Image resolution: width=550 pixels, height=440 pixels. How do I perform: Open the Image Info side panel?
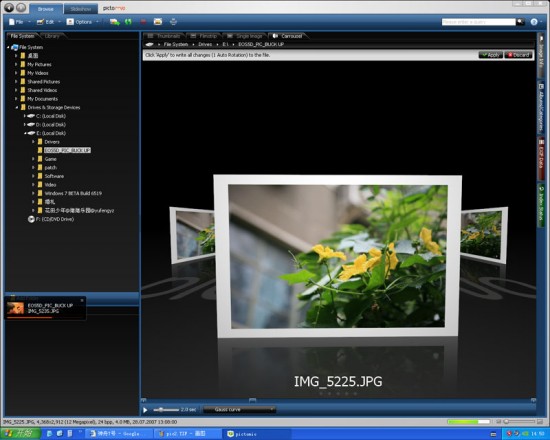(541, 55)
